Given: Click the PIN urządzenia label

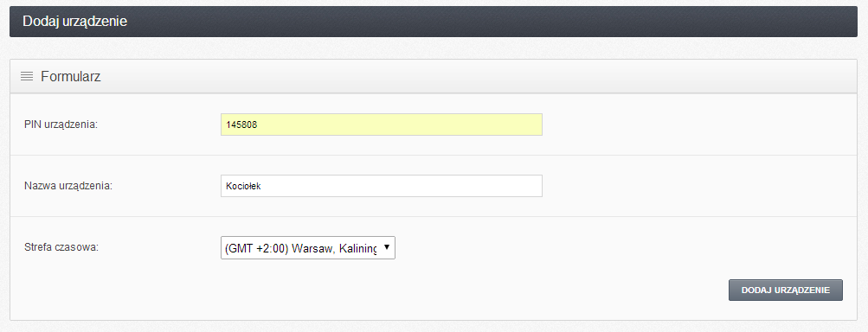Looking at the screenshot, I should pos(61,124).
